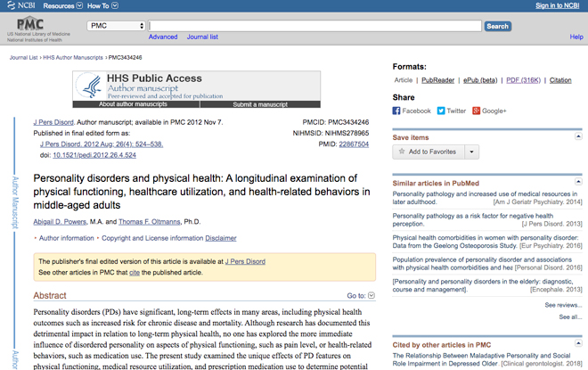Collapse the Save items panel
The image size is (588, 370).
[578, 136]
